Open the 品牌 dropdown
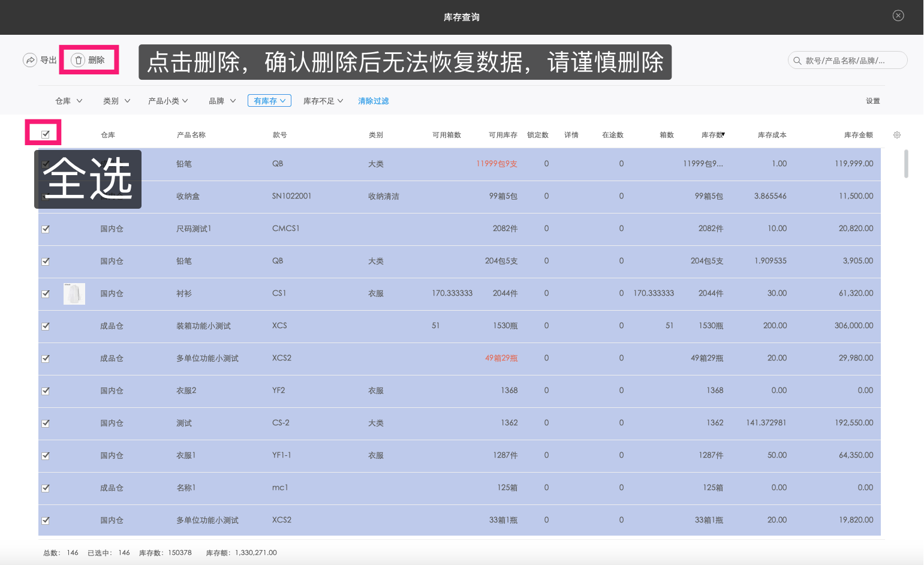This screenshot has height=565, width=924. pos(221,100)
